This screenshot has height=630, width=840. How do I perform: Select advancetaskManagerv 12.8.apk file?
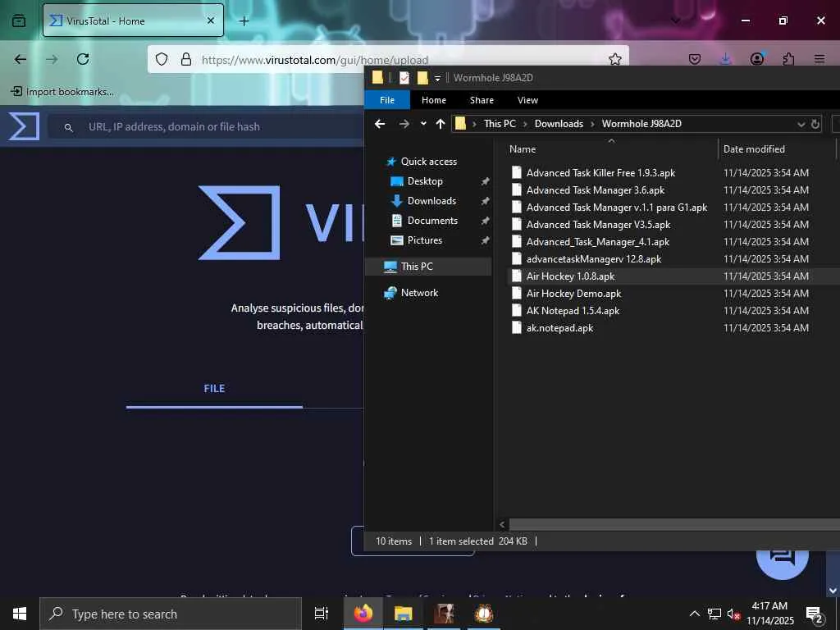(x=594, y=258)
